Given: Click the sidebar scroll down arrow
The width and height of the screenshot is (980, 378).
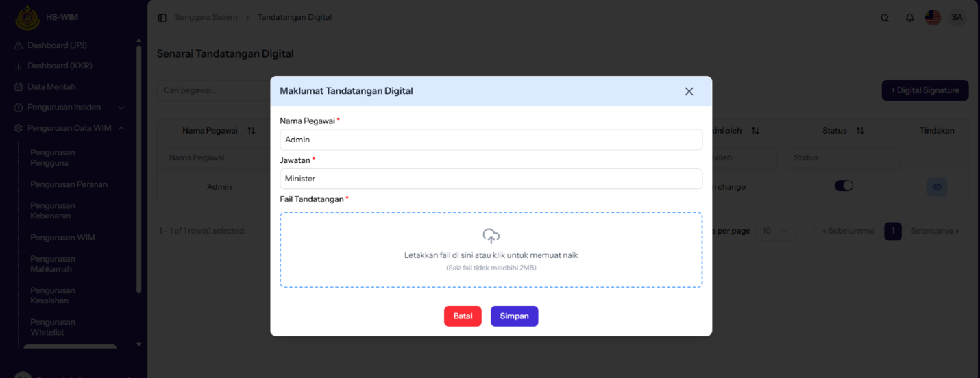Looking at the screenshot, I should 139,344.
